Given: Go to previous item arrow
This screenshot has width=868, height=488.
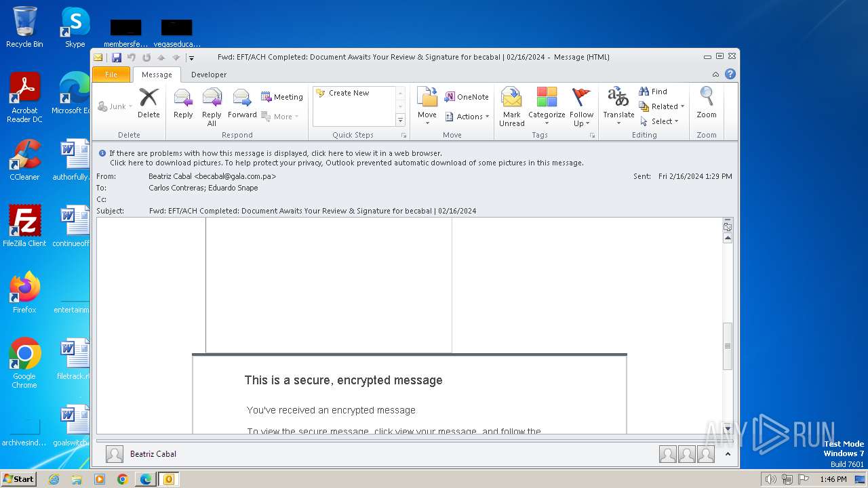Looking at the screenshot, I should point(161,58).
